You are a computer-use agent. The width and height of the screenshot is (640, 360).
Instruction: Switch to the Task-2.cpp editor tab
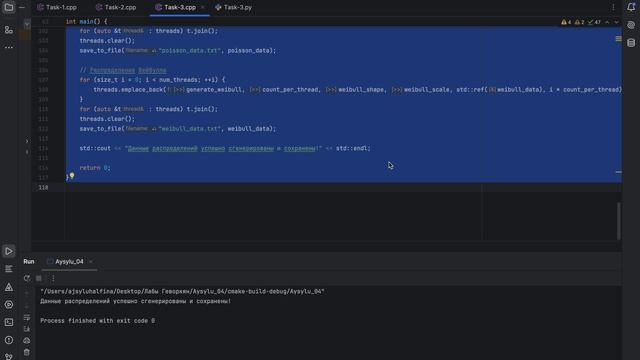click(x=116, y=7)
